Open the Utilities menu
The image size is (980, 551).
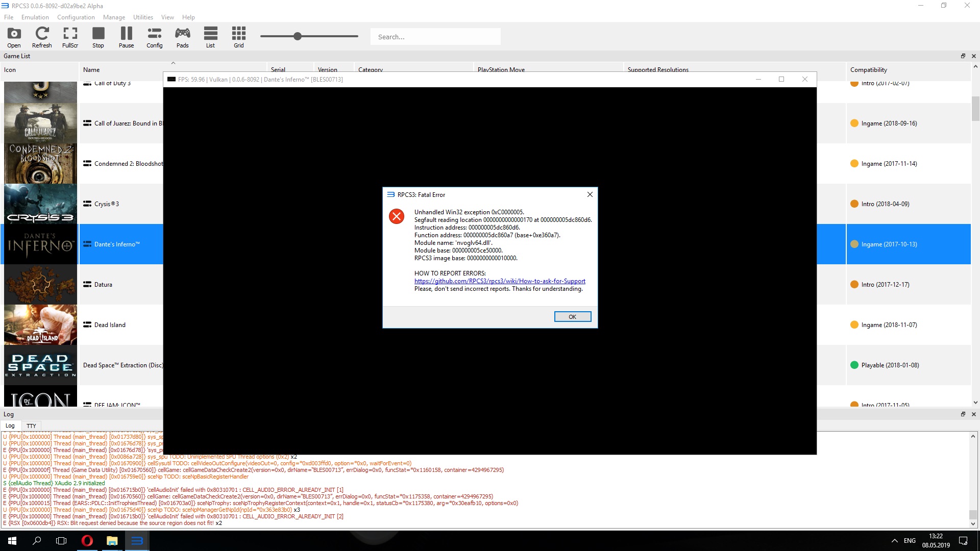coord(143,17)
